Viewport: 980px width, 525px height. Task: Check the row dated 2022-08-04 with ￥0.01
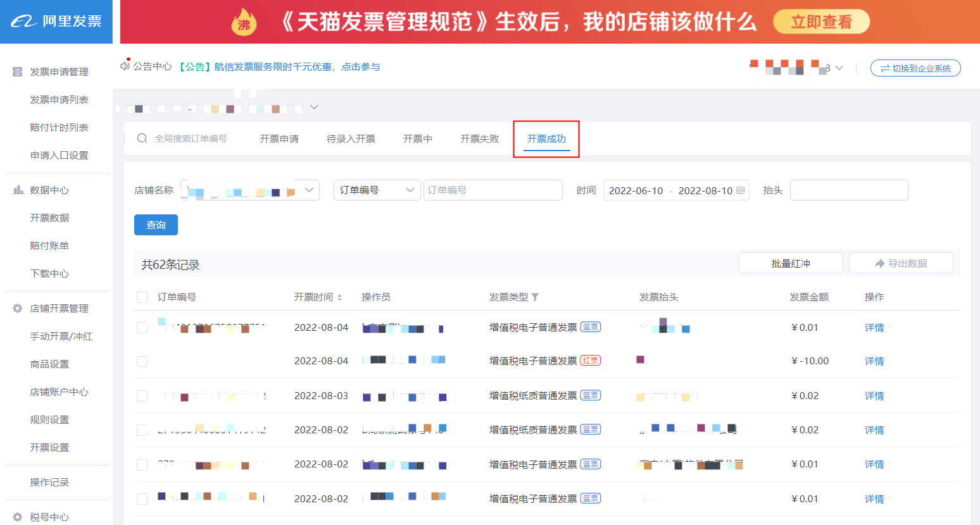(142, 328)
